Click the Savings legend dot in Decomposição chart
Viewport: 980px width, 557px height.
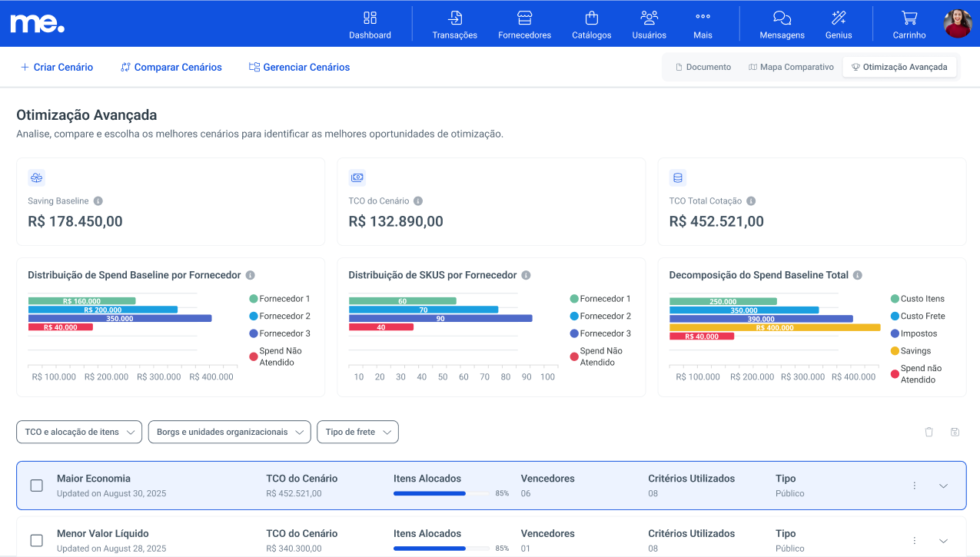895,351
